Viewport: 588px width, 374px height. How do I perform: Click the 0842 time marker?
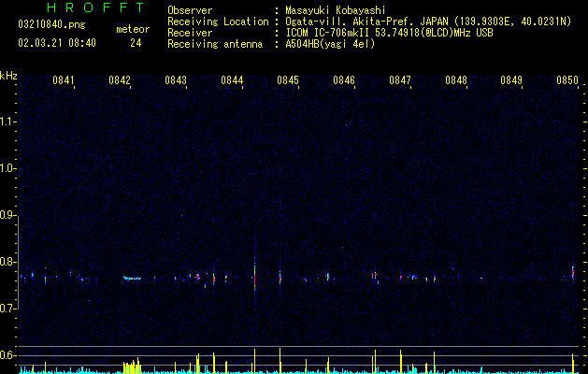120,79
